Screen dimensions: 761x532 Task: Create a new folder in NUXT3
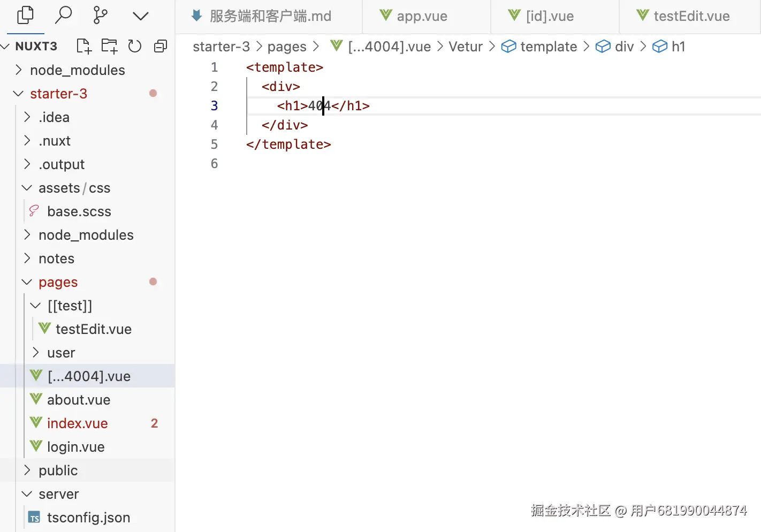110,47
